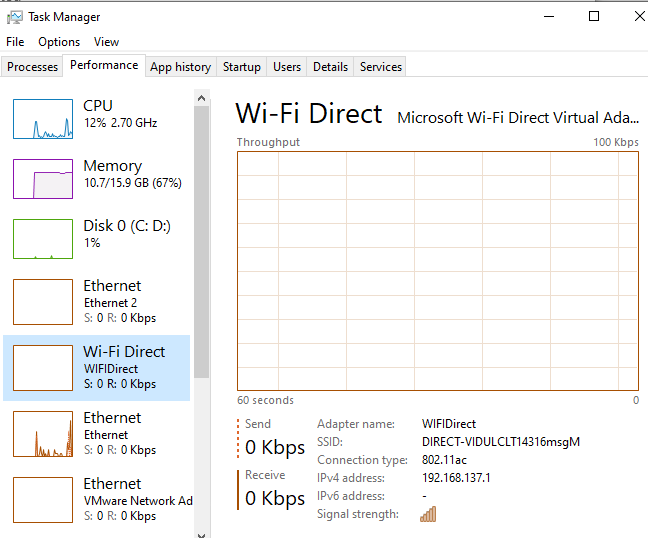Click the Task Manager app icon in title bar

[x=15, y=17]
